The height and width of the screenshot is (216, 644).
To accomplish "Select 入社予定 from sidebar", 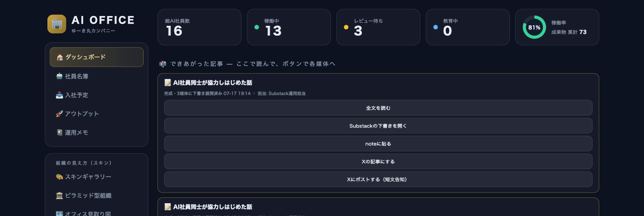I will (97, 95).
